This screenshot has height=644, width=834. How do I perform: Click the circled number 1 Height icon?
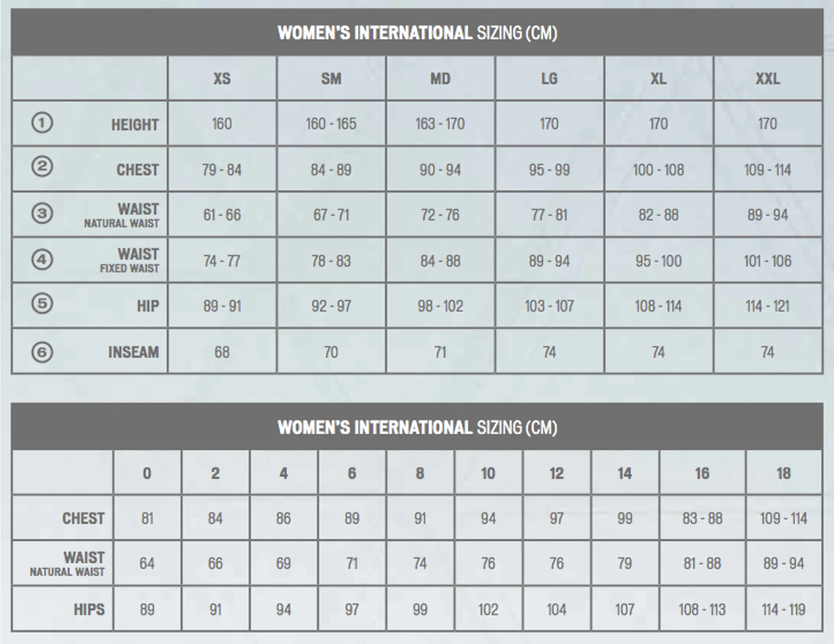[42, 122]
